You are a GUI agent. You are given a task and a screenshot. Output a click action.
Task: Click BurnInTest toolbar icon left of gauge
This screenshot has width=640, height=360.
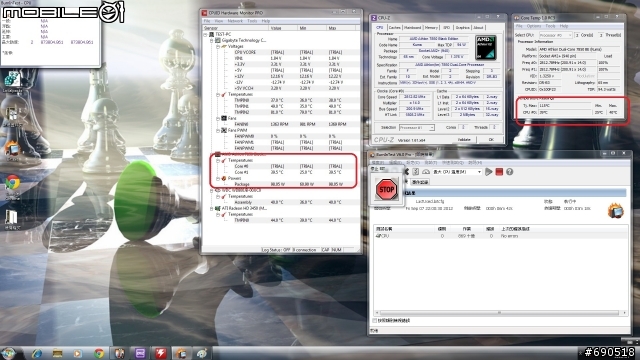pyautogui.click(x=416, y=172)
